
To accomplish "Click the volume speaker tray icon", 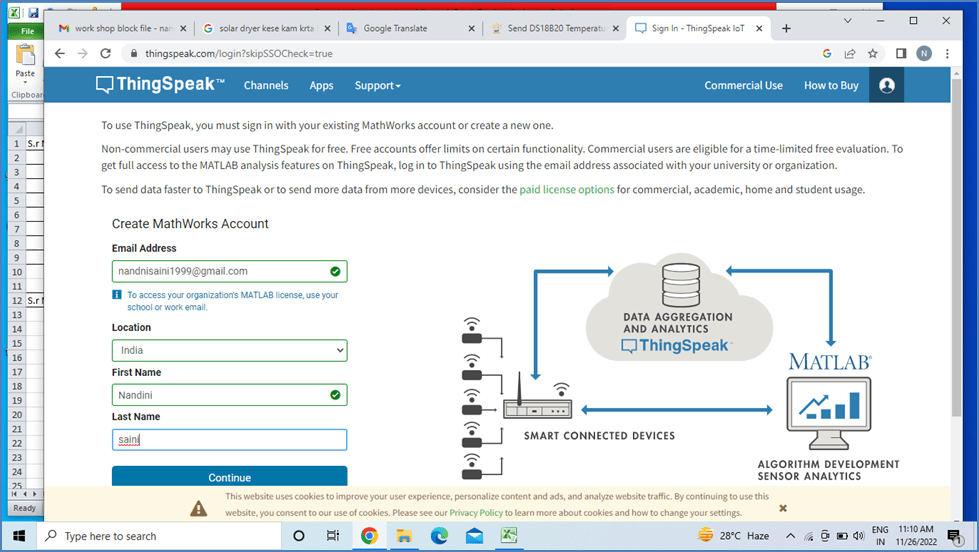I will [x=858, y=536].
